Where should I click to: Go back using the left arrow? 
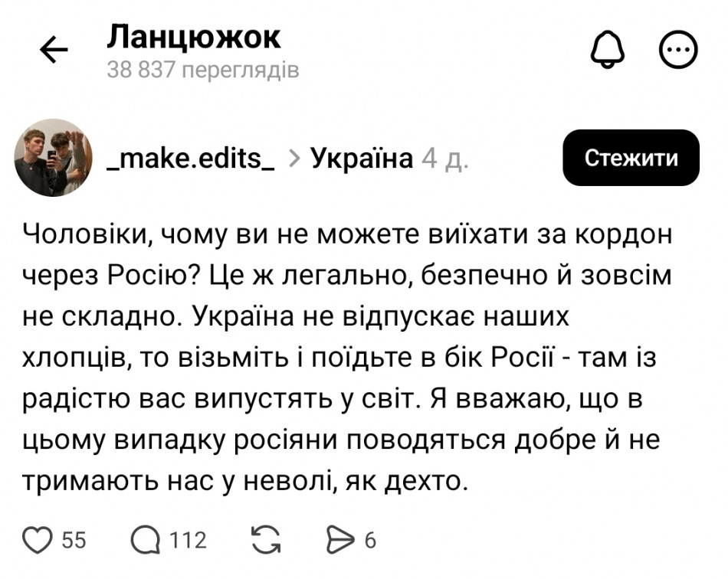(54, 51)
